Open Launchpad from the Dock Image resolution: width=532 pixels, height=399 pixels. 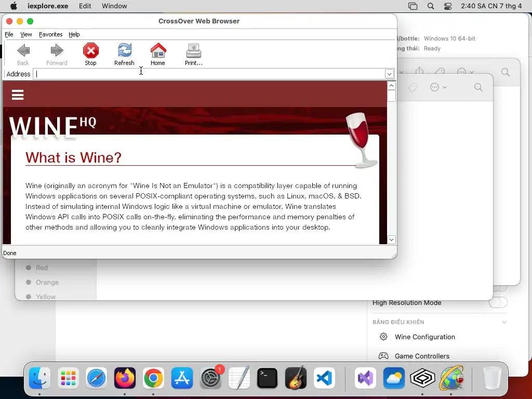click(x=68, y=378)
